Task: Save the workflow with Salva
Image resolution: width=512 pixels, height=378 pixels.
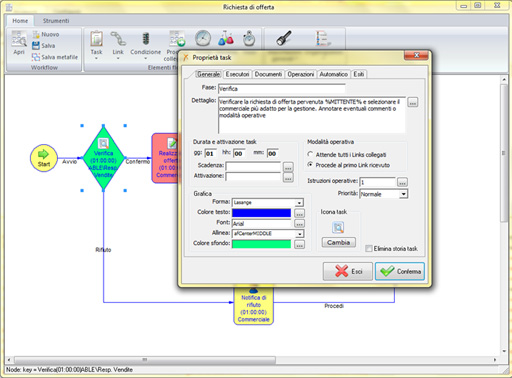Action: 44,46
